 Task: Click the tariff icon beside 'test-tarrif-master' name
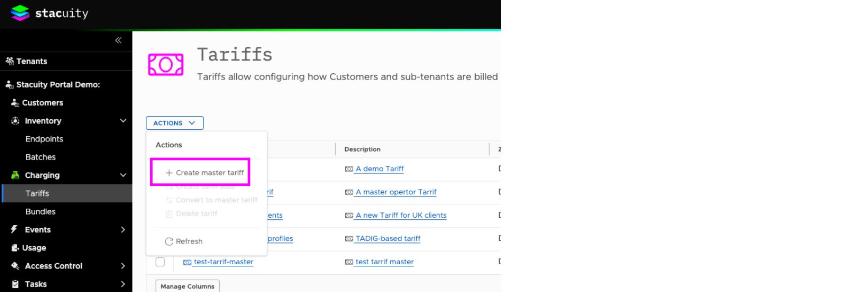pyautogui.click(x=187, y=262)
